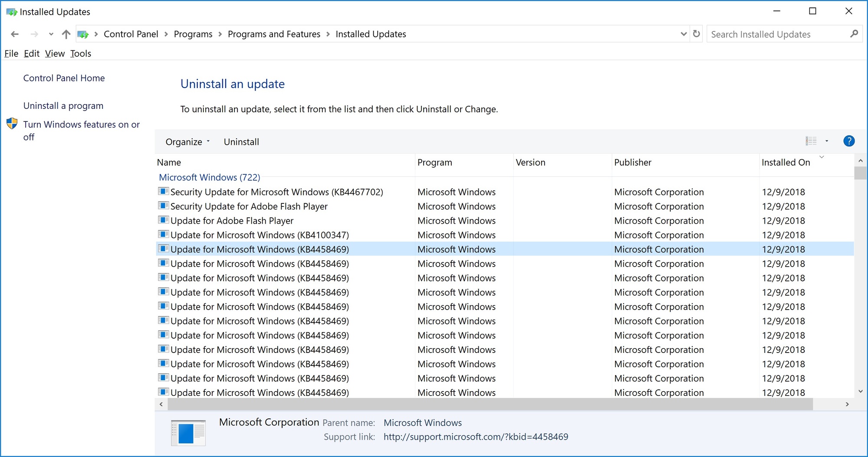Image resolution: width=868 pixels, height=457 pixels.
Task: Click the Control Panel breadcrumb
Action: [131, 34]
